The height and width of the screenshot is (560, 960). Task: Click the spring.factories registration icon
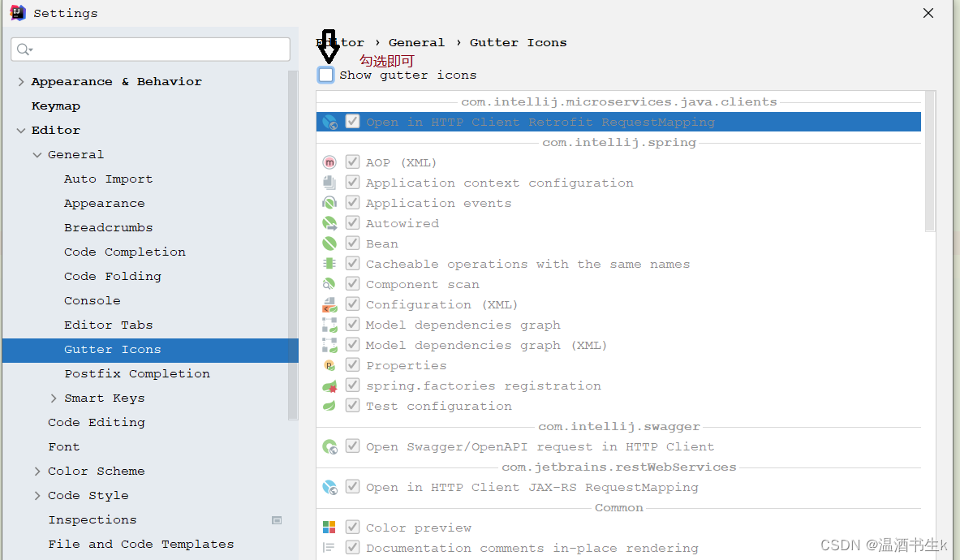(x=329, y=386)
